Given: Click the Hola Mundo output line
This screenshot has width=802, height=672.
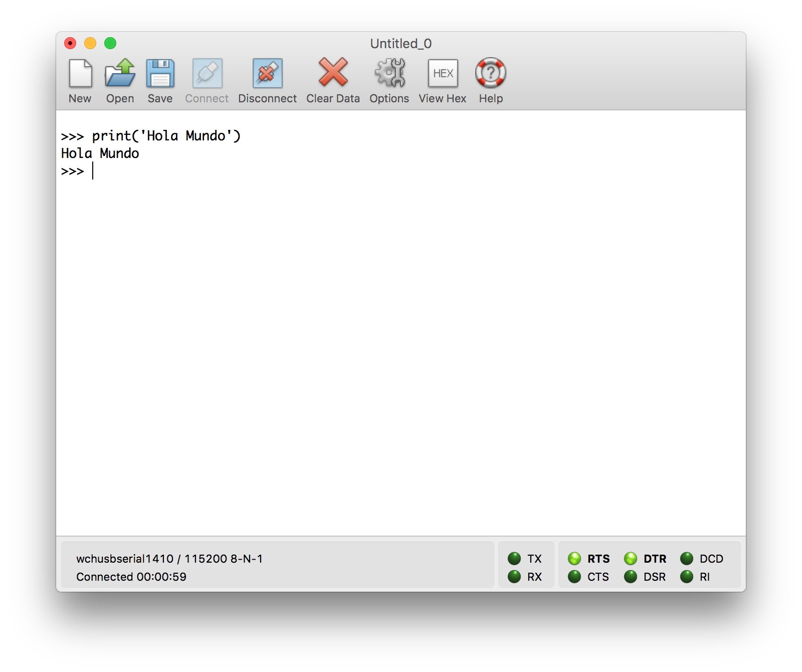Looking at the screenshot, I should pos(100,153).
